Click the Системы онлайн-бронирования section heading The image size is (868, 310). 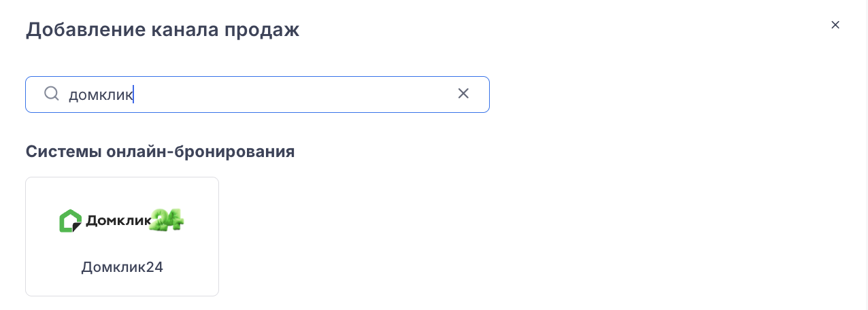click(160, 152)
